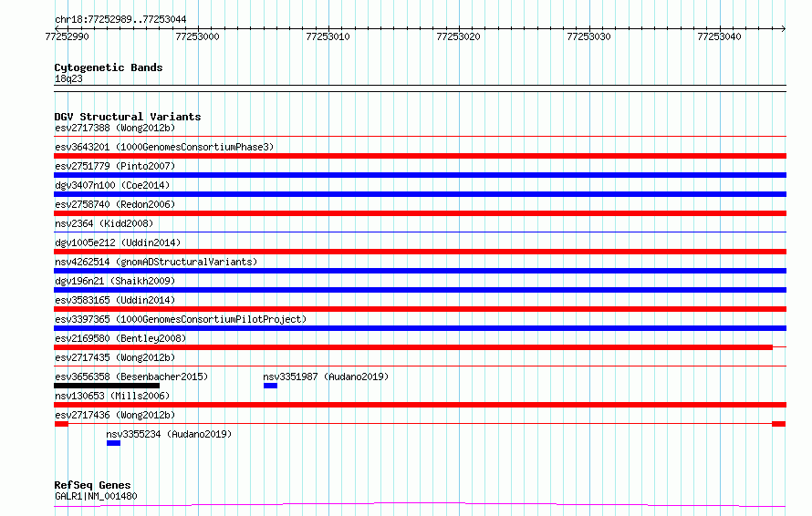Click ruler position 77253030
This screenshot has height=516, width=812.
tap(588, 36)
